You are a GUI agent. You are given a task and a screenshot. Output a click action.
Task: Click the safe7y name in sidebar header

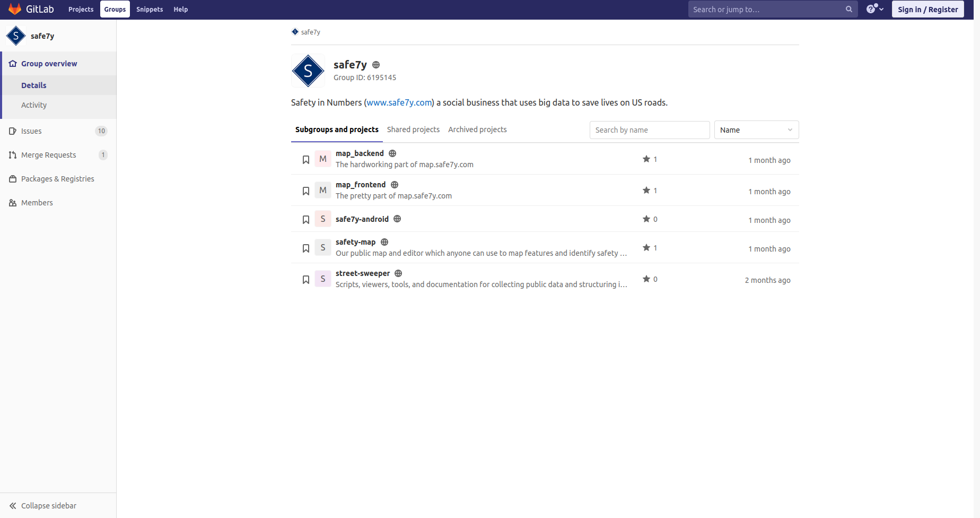(x=42, y=36)
